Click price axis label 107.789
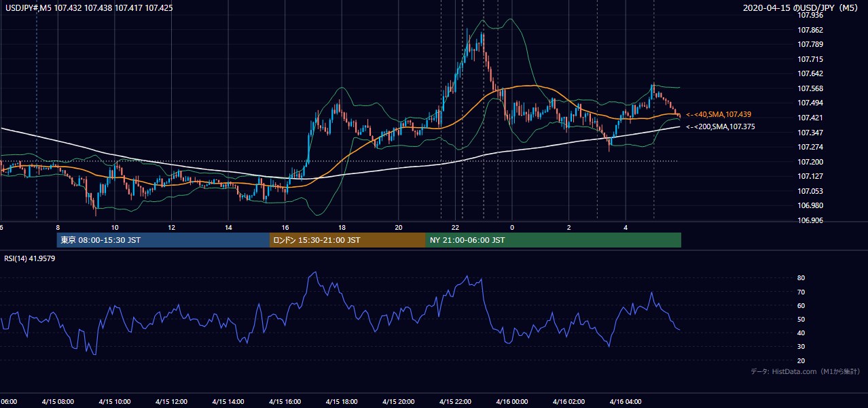Viewport: 868px width, 408px height. click(x=810, y=44)
